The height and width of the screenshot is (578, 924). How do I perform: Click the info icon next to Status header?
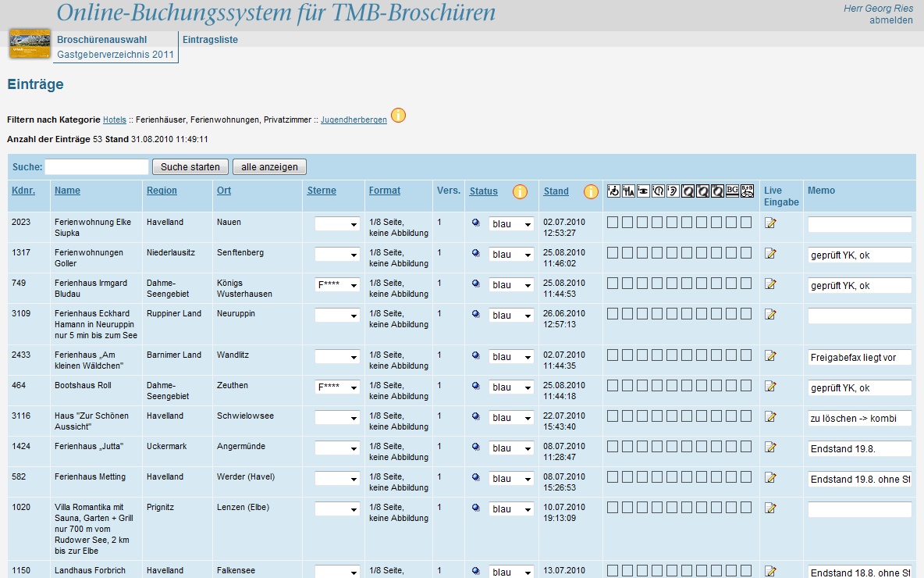[x=520, y=191]
